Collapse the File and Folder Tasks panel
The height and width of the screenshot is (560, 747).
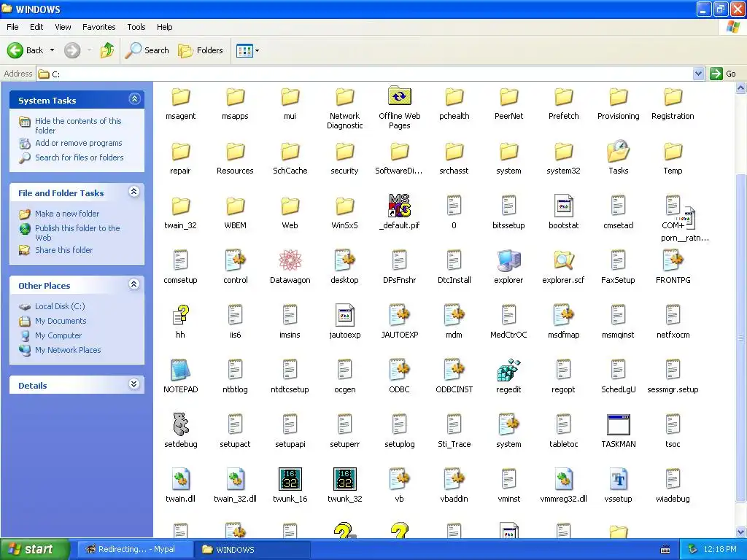click(x=134, y=192)
